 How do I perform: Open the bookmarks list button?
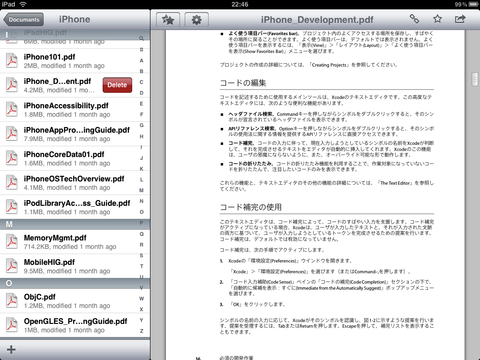[168, 20]
